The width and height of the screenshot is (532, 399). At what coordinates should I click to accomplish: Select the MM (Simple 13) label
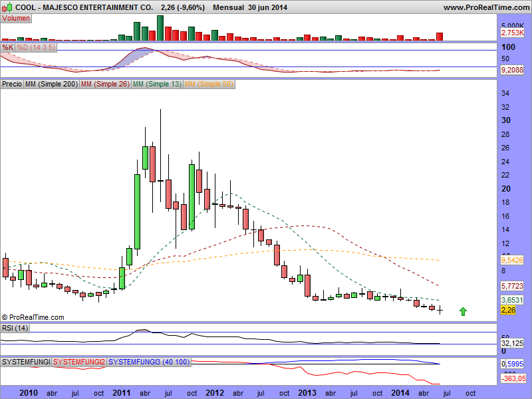coord(157,84)
